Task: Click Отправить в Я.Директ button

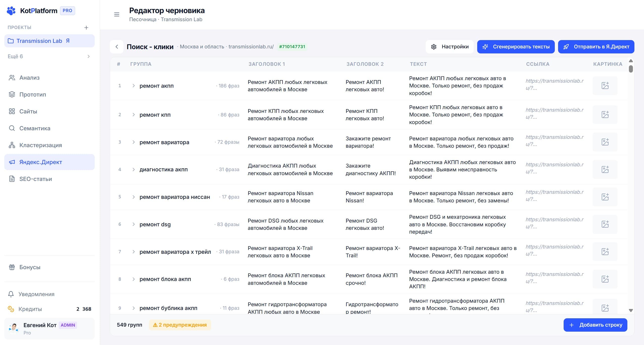Action: 596,47
